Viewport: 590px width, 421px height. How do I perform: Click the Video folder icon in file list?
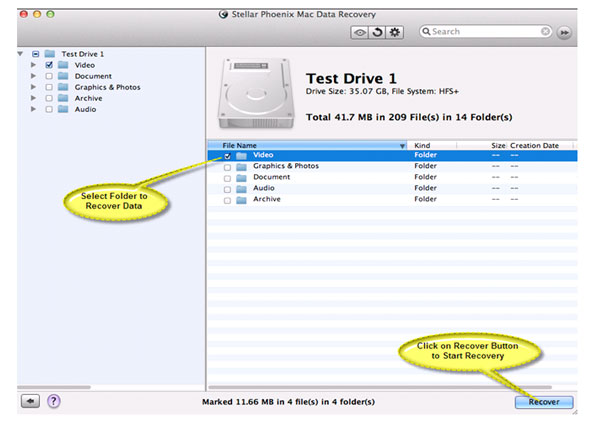(x=241, y=155)
